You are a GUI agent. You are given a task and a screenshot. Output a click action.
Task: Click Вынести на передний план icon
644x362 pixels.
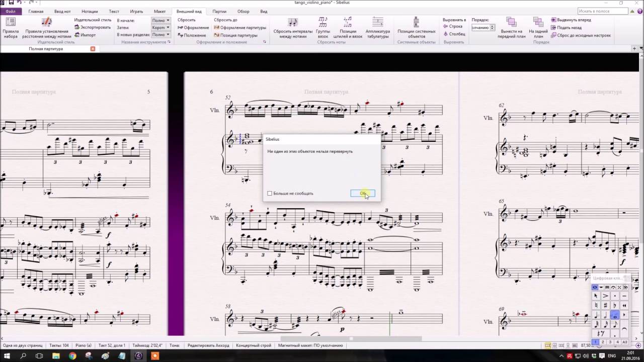tap(511, 22)
